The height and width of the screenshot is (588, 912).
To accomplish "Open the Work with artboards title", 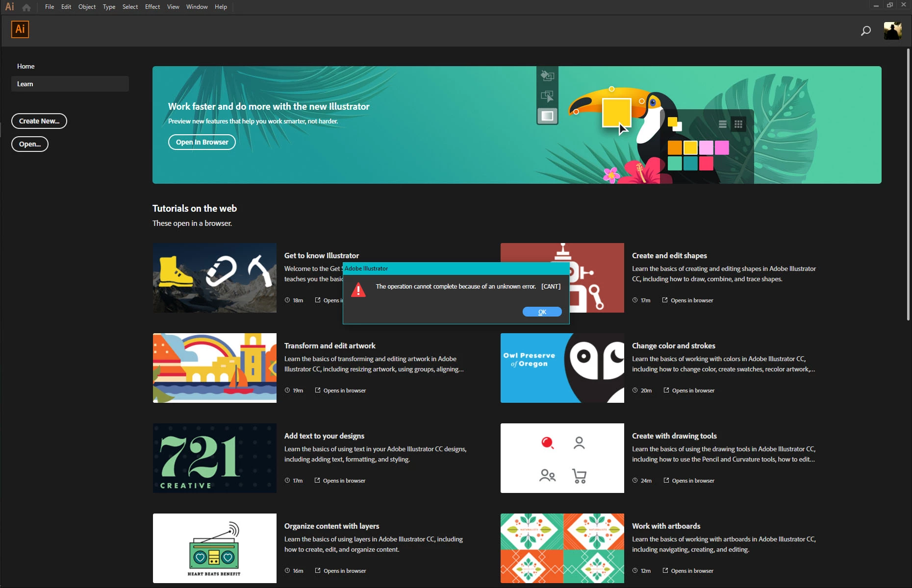I will click(x=666, y=526).
